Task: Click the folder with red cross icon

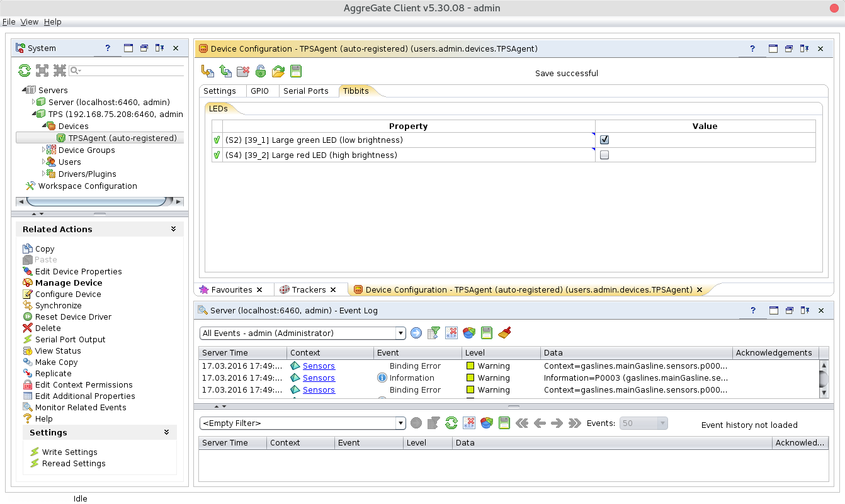Action: click(243, 71)
